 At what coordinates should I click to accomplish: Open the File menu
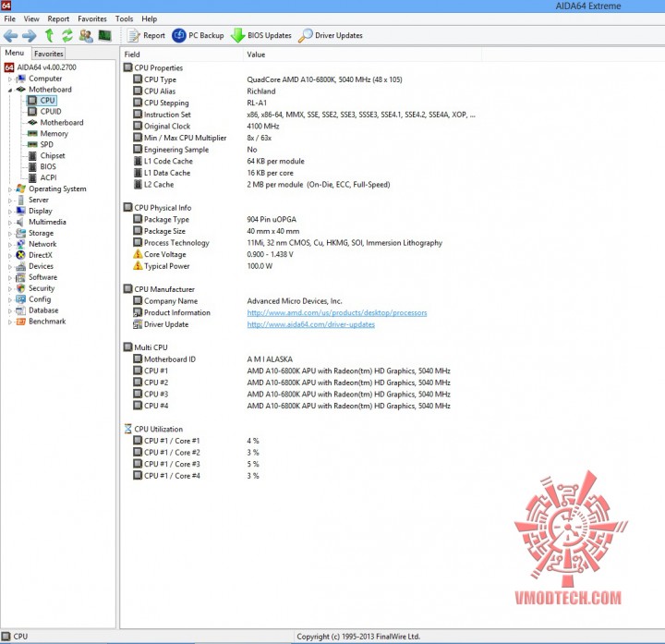[9, 19]
